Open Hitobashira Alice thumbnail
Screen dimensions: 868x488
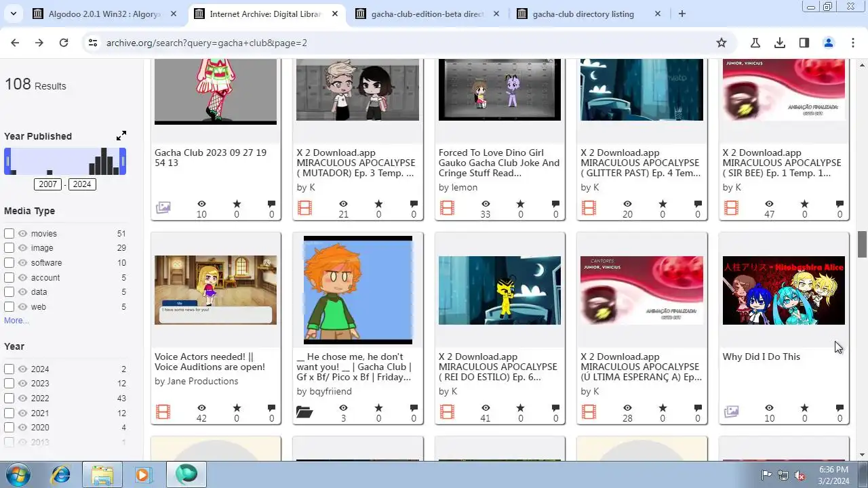point(783,290)
